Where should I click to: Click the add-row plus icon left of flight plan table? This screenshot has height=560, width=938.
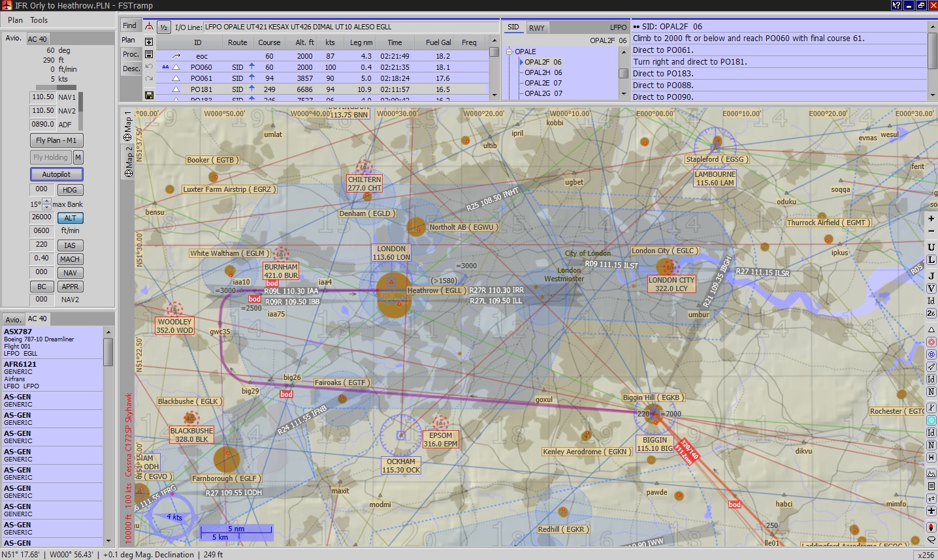[149, 41]
